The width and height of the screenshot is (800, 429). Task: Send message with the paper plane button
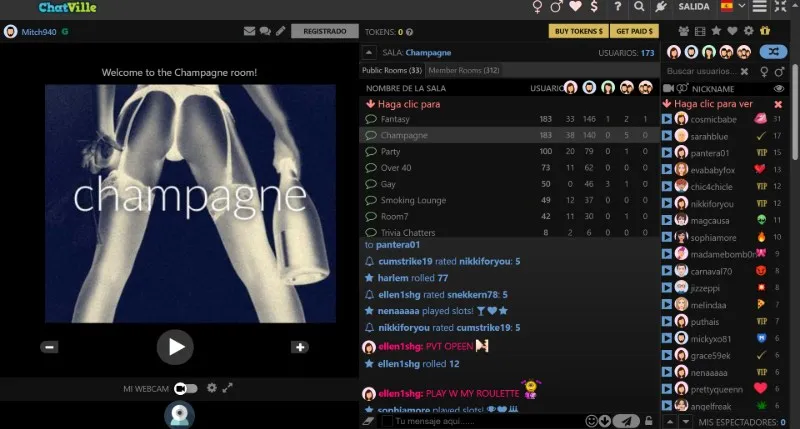pyautogui.click(x=626, y=421)
